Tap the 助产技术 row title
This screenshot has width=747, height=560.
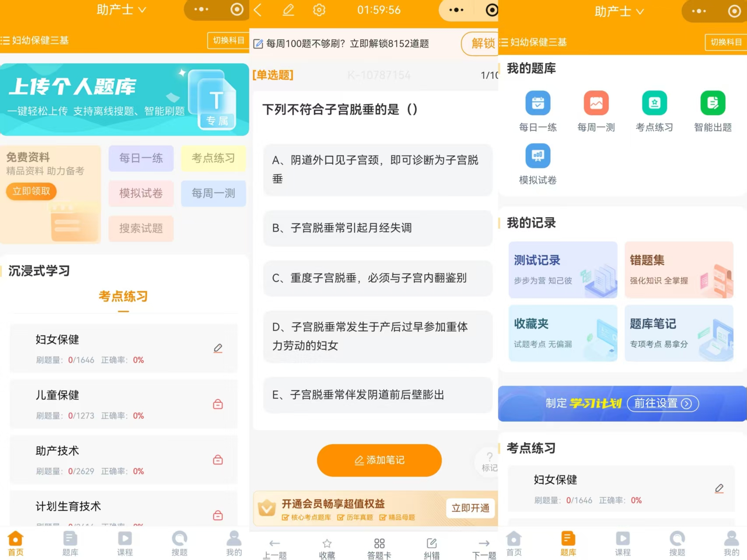57,451
